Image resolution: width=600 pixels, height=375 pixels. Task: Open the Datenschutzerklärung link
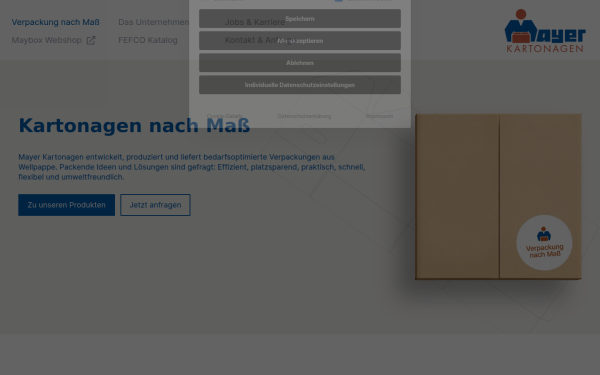[x=304, y=116]
